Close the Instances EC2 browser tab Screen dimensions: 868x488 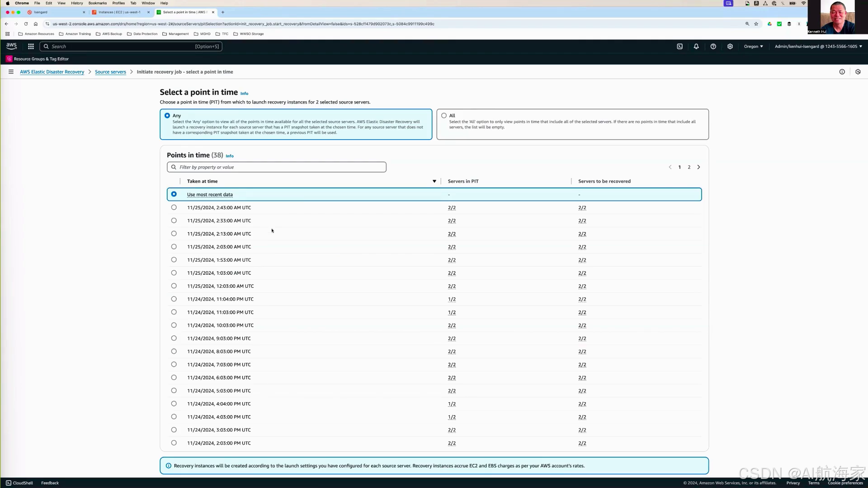[148, 12]
